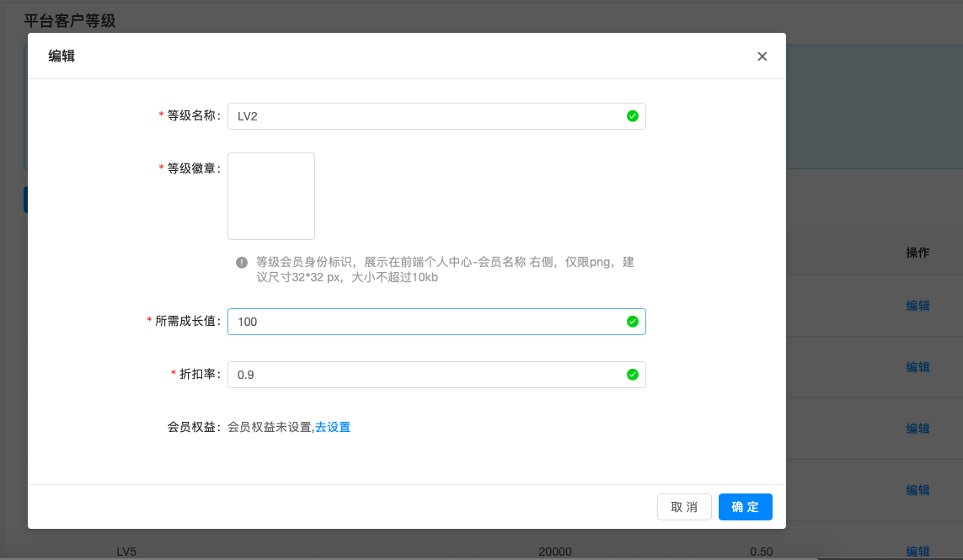Click the 操作 column header
This screenshot has height=560, width=963.
(x=918, y=253)
